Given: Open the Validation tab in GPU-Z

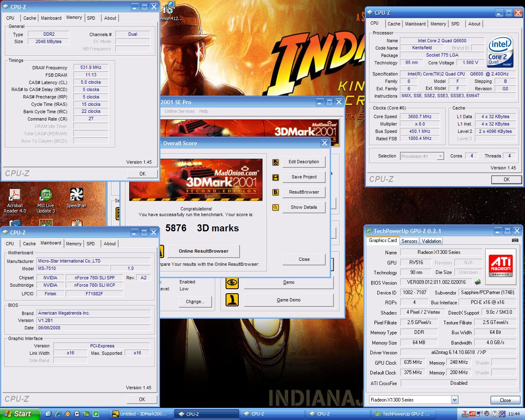Looking at the screenshot, I should (x=431, y=241).
